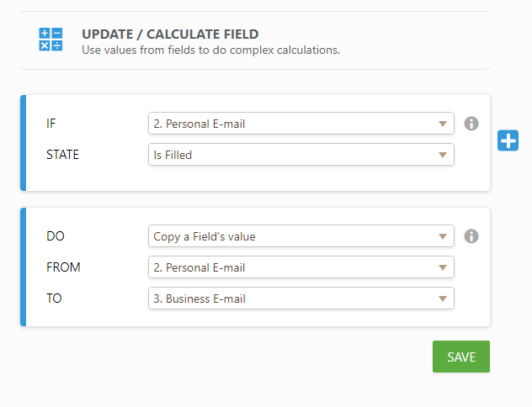Add a new condition with the blue plus icon

coord(508,140)
